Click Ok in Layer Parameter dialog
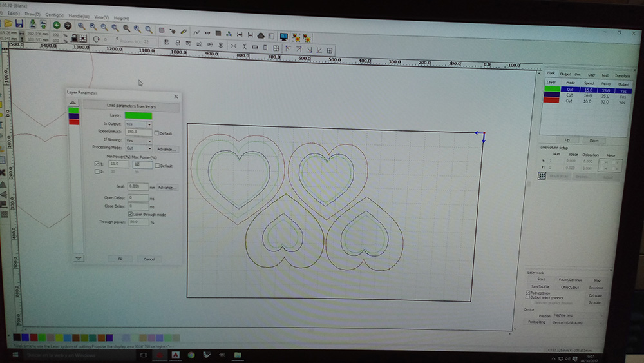This screenshot has height=363, width=644. pyautogui.click(x=120, y=259)
